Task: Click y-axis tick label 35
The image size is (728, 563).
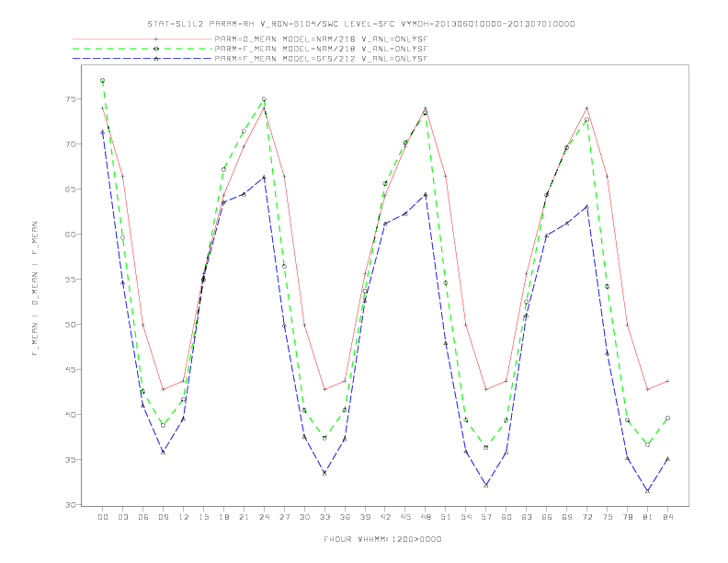Action: click(x=72, y=459)
